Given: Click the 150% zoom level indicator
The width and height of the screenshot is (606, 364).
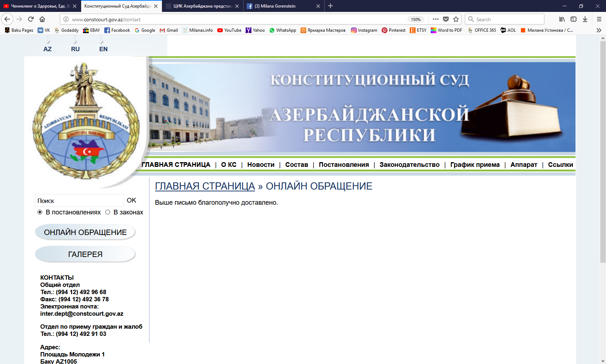Looking at the screenshot, I should click(x=416, y=19).
